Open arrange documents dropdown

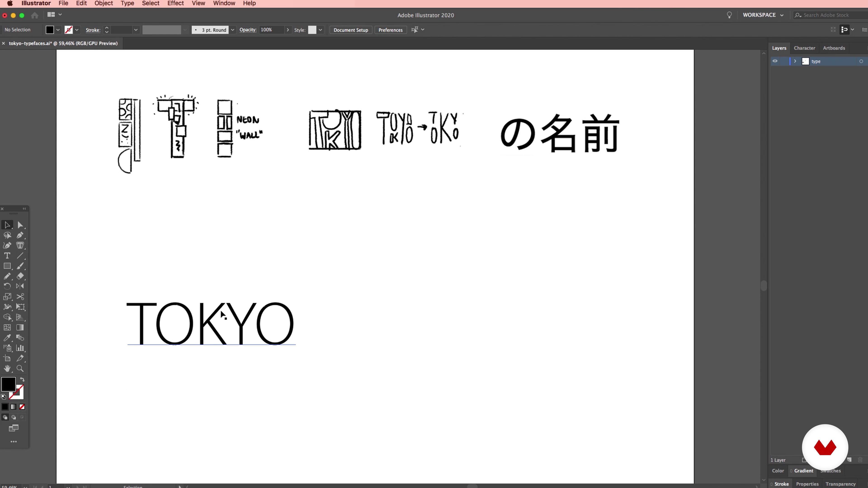tap(54, 14)
